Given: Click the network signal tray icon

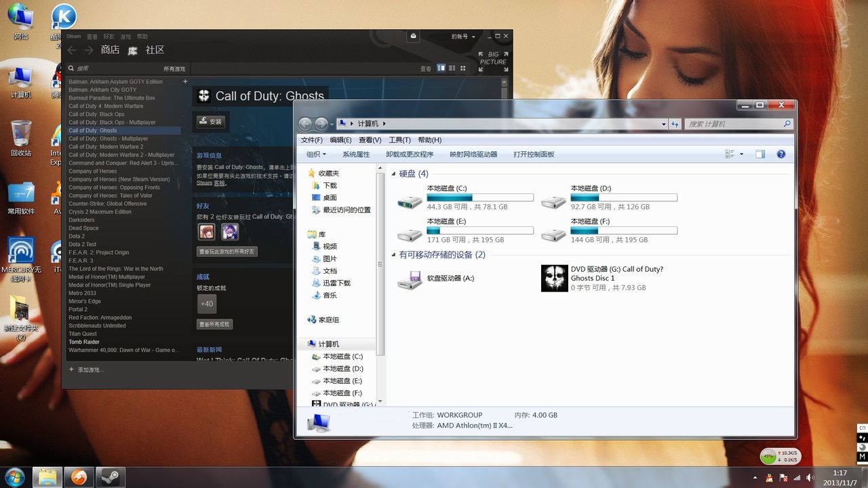Looking at the screenshot, I should click(x=797, y=478).
